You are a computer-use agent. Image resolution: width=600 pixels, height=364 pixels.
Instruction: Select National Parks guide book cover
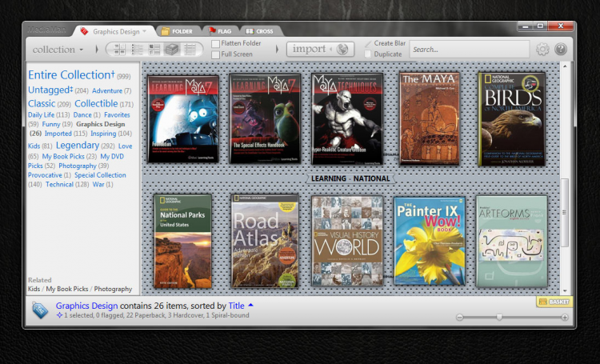(183, 241)
